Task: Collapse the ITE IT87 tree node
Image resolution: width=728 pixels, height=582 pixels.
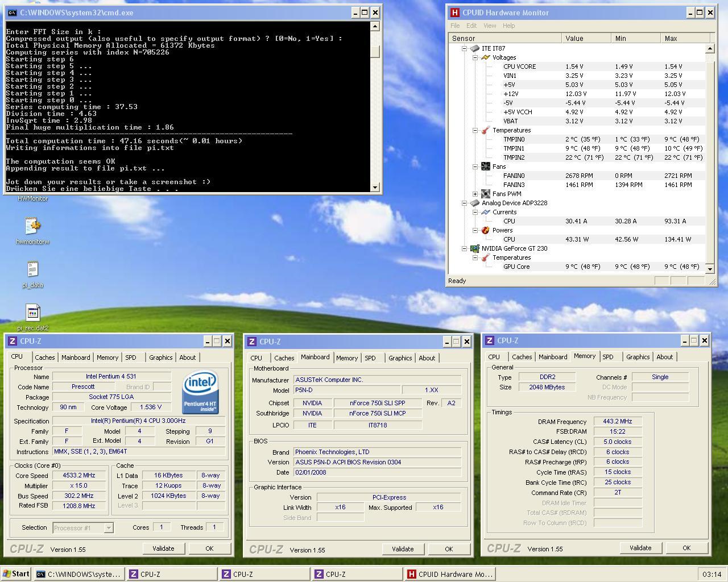Action: click(464, 48)
